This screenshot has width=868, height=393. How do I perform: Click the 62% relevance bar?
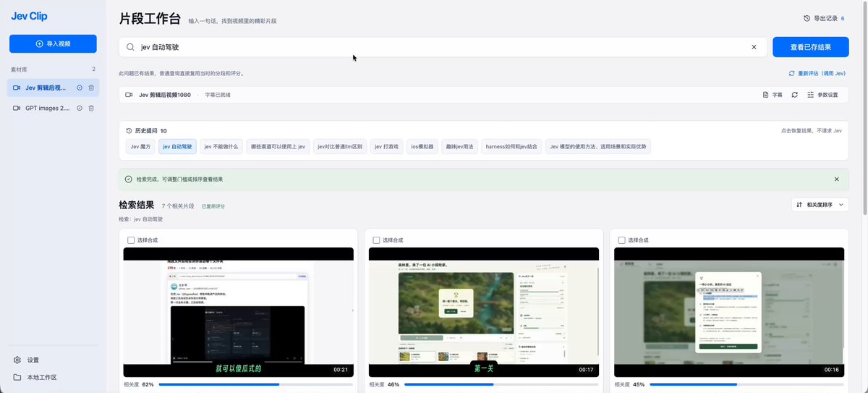[255, 384]
